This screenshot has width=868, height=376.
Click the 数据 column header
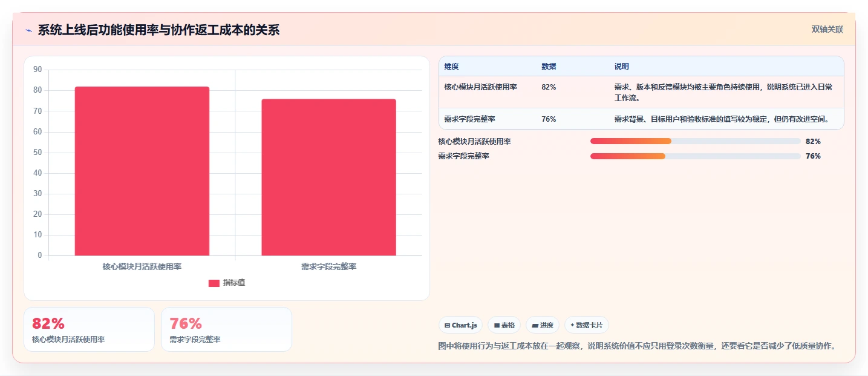[549, 67]
